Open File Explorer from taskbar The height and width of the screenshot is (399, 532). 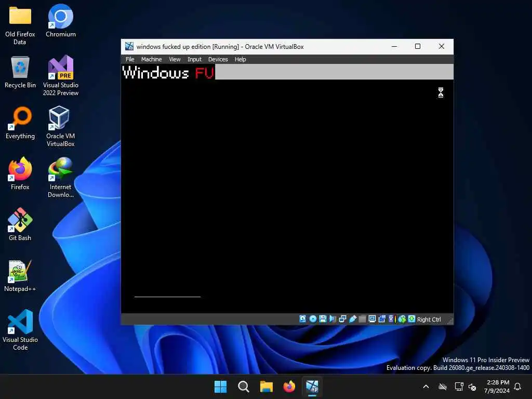(267, 387)
